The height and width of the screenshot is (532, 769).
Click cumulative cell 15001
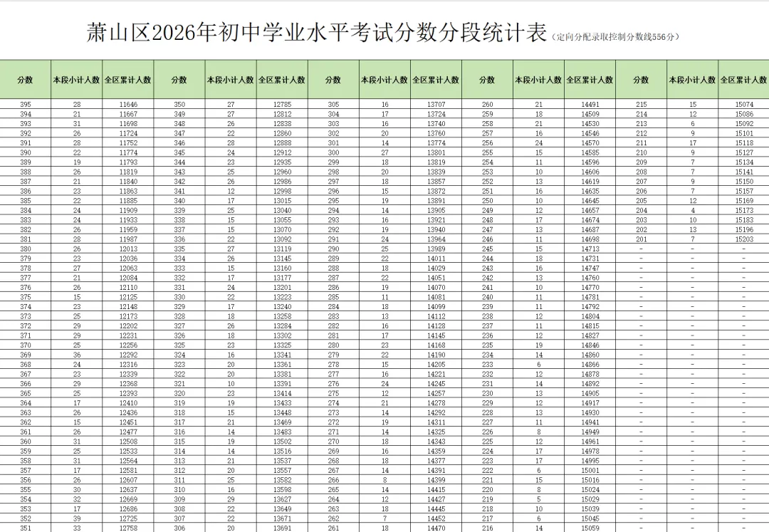590,470
